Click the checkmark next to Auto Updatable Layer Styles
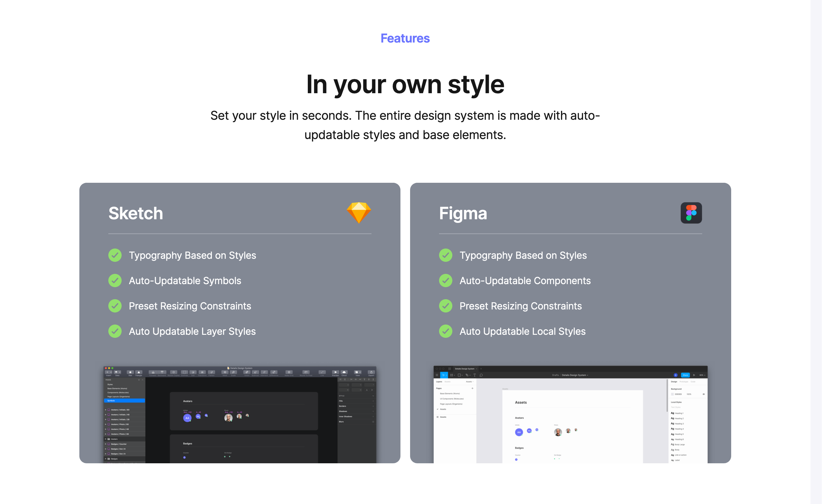Screen dimensions: 822x504 coord(115,331)
